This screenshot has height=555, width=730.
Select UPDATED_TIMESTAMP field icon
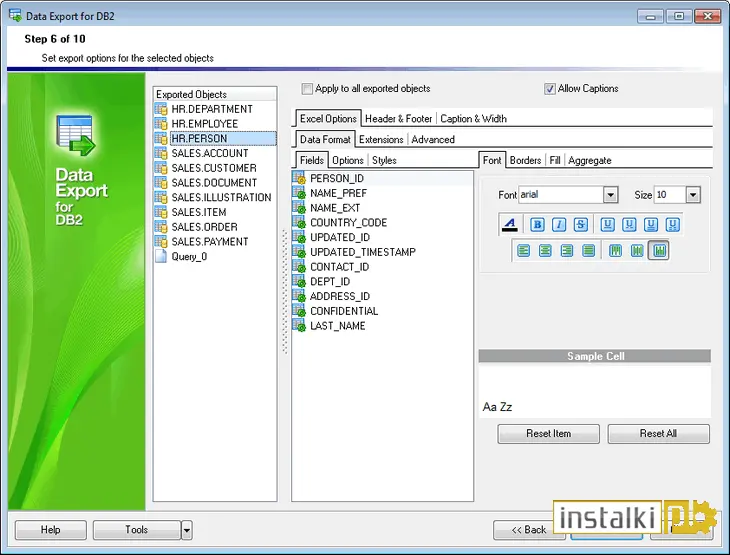299,252
